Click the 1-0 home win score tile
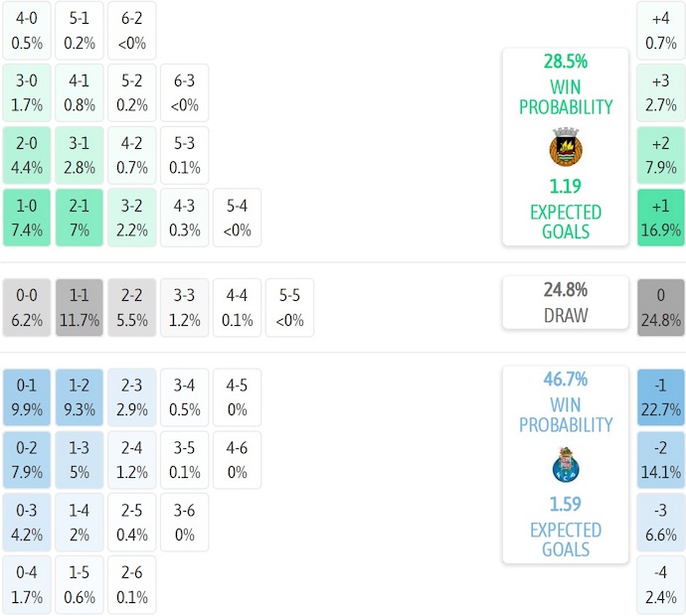686x616 pixels. [x=27, y=218]
